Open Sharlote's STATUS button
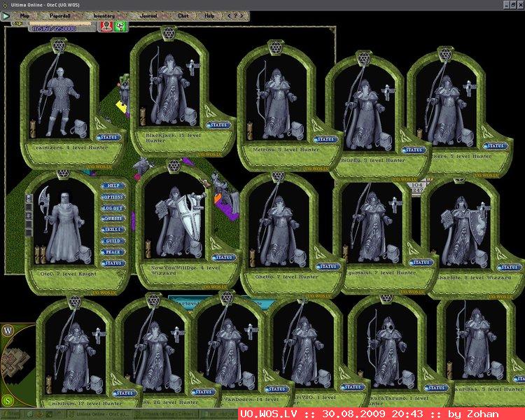 coord(509,267)
